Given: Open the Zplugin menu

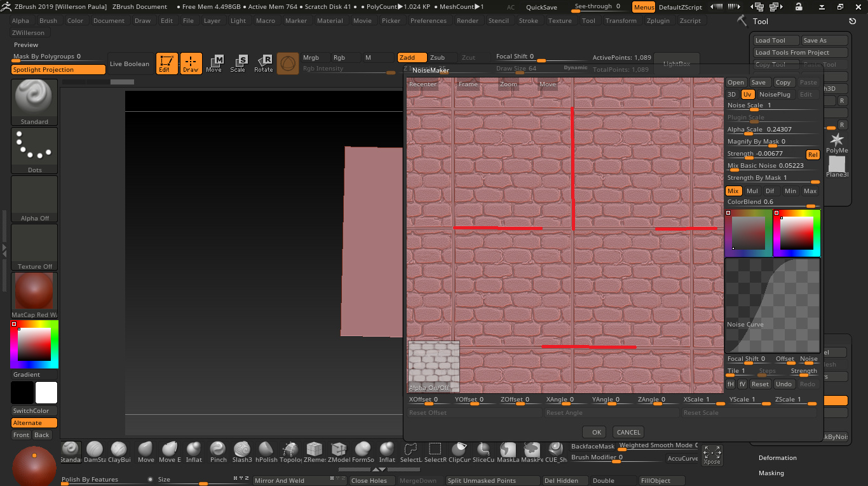Looking at the screenshot, I should click(x=658, y=20).
